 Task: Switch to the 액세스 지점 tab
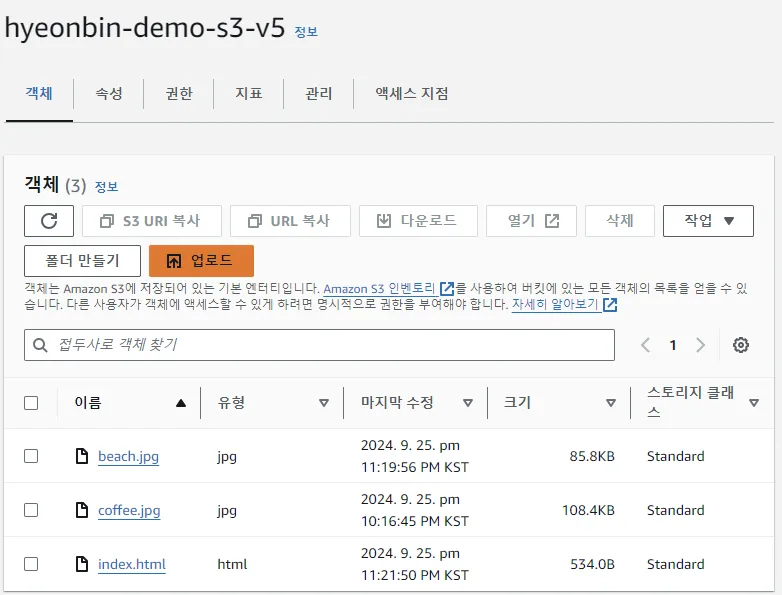click(x=411, y=93)
